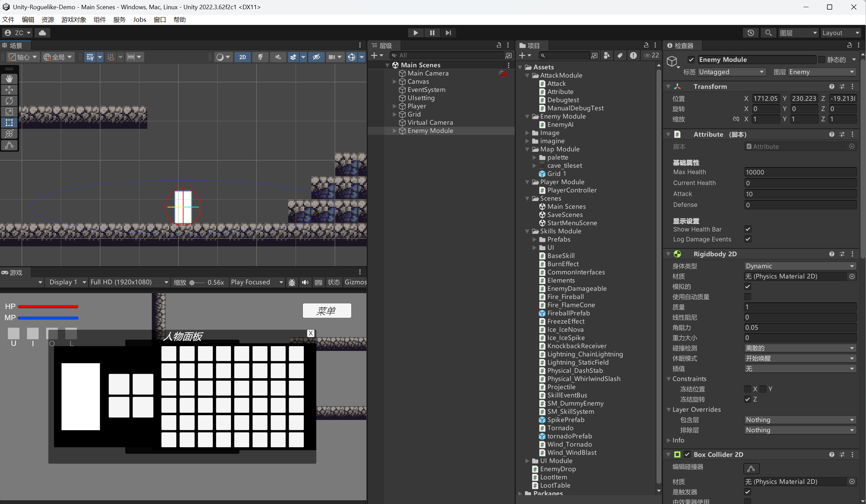Select the Move tool in scene view
The height and width of the screenshot is (504, 866).
click(x=9, y=90)
